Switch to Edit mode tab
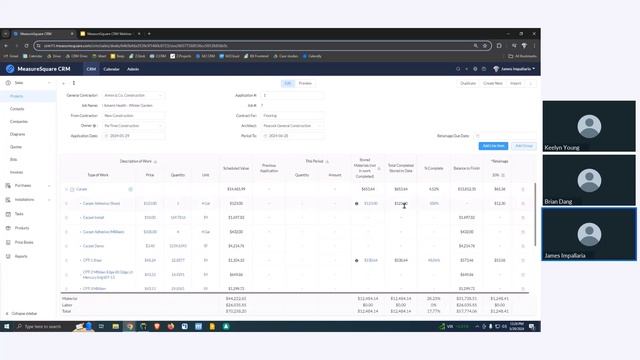The width and height of the screenshot is (640, 360). 288,83
